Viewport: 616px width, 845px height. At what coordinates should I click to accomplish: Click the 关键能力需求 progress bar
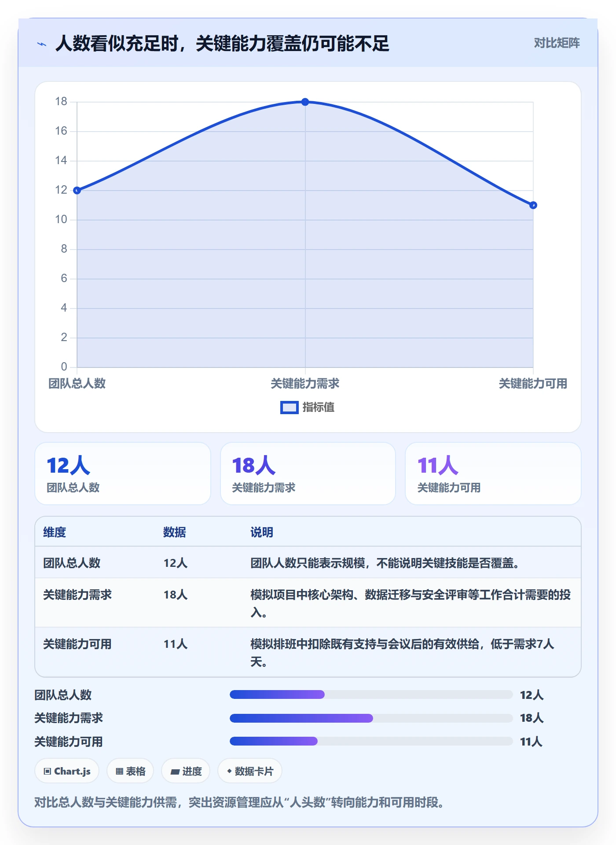pyautogui.click(x=371, y=718)
